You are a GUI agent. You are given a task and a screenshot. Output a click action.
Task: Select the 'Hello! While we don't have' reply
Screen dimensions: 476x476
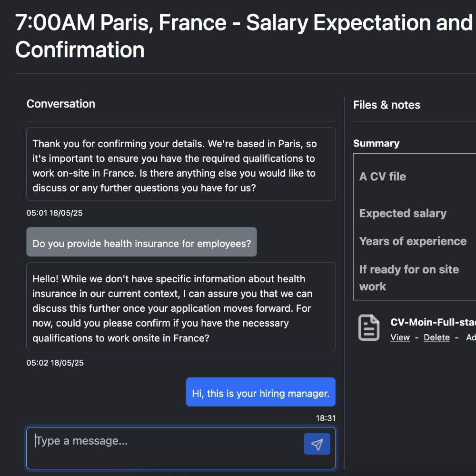[180, 308]
